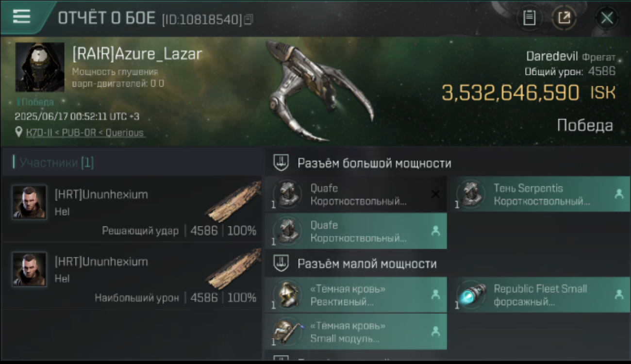The width and height of the screenshot is (631, 364).
Task: Select the destroyed Quafe Короткоствольный module
Action: pyautogui.click(x=356, y=194)
